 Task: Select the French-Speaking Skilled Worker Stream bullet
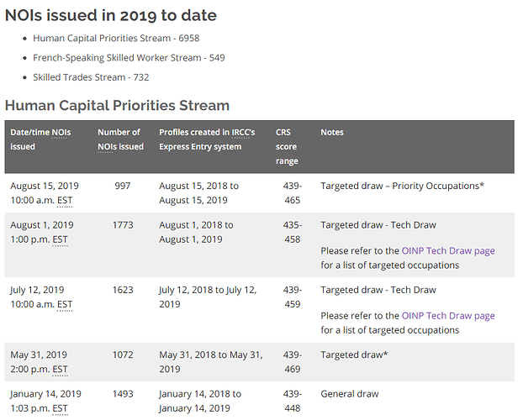[129, 58]
